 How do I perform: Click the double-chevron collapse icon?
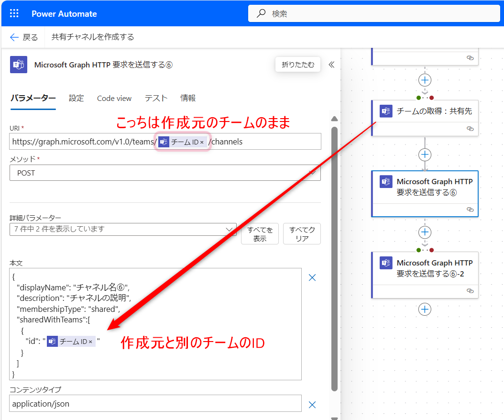pos(331,65)
